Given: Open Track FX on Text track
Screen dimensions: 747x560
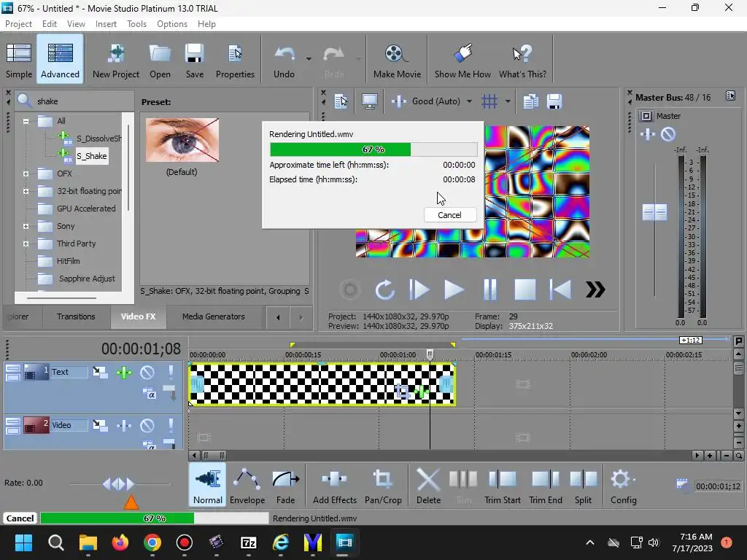Looking at the screenshot, I should point(124,373).
